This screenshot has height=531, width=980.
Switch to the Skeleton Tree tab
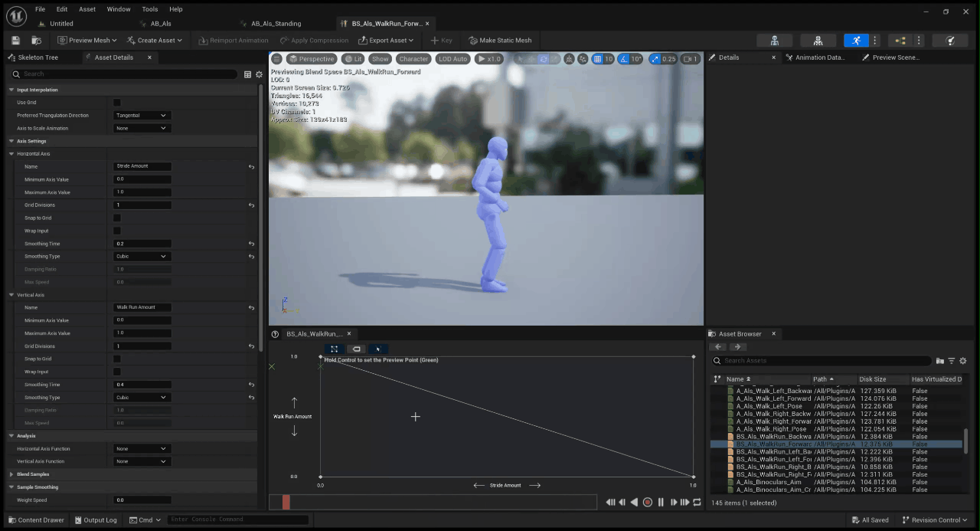[x=38, y=57]
